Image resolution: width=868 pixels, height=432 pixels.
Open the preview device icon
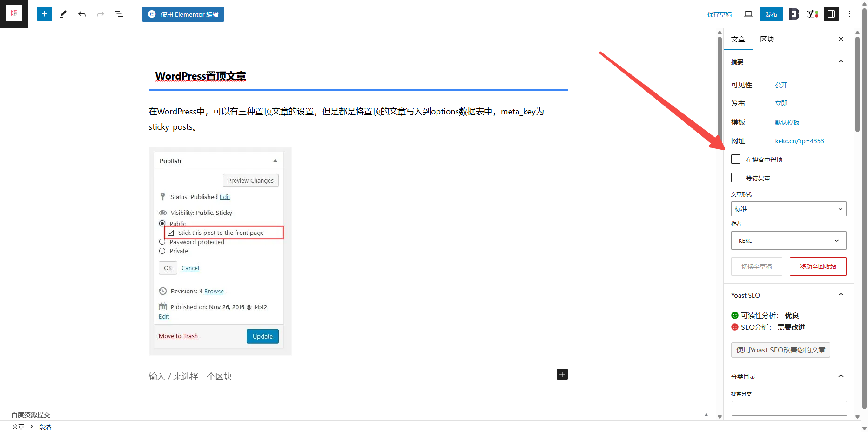pos(748,14)
